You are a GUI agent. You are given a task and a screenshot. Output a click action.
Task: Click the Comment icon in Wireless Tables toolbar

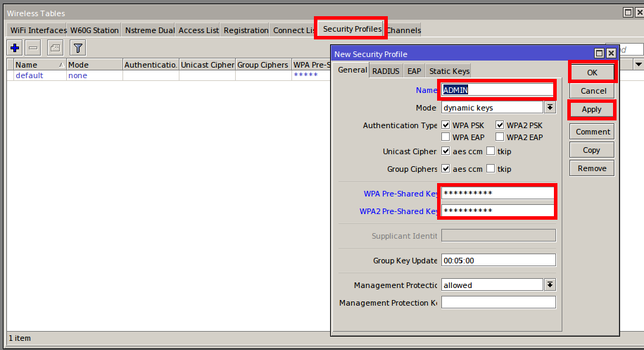click(55, 48)
